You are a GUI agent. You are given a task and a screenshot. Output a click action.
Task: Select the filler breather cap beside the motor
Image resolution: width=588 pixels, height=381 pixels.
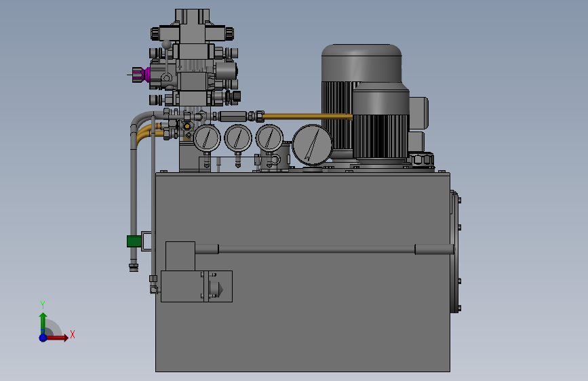[x=423, y=159]
